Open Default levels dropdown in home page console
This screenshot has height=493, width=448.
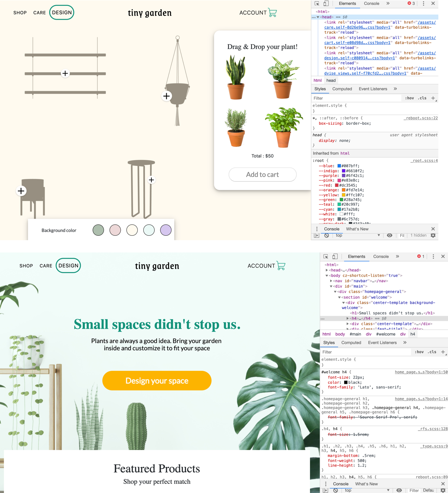428,490
